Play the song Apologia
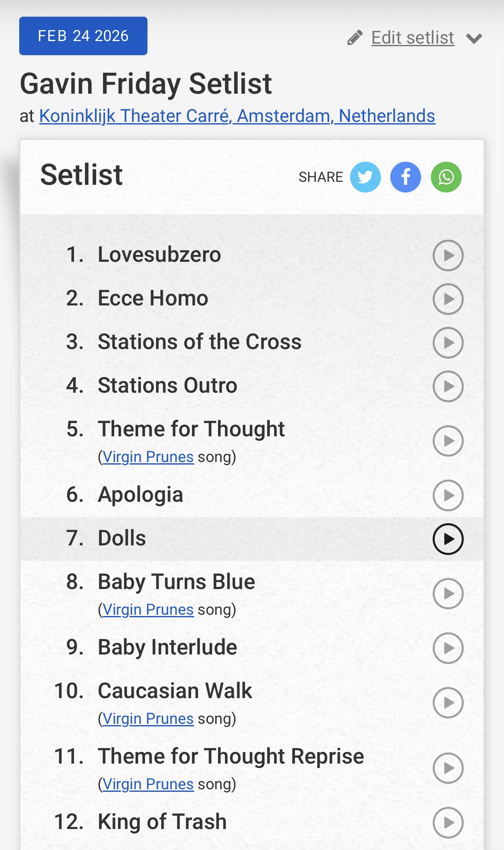The height and width of the screenshot is (850, 504). point(448,495)
